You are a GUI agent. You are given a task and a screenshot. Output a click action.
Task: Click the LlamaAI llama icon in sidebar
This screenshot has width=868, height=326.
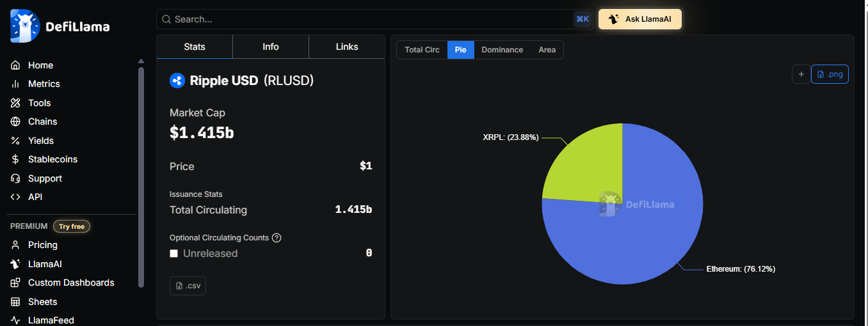pos(15,264)
